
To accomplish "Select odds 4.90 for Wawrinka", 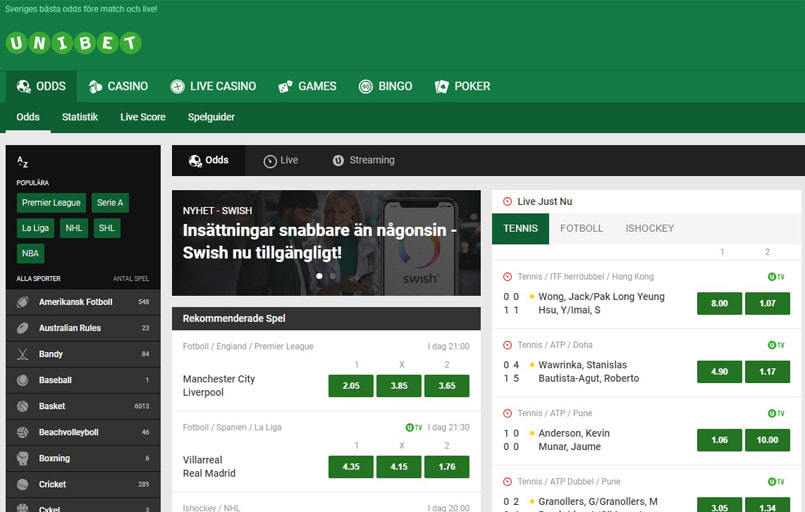I will point(719,372).
